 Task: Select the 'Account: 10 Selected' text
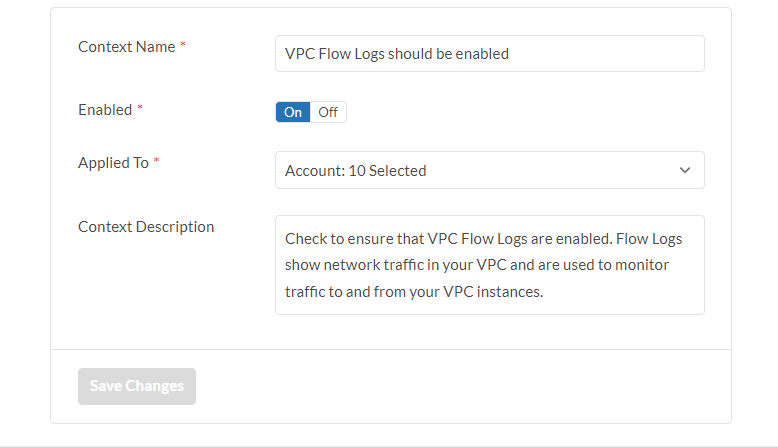coord(356,171)
